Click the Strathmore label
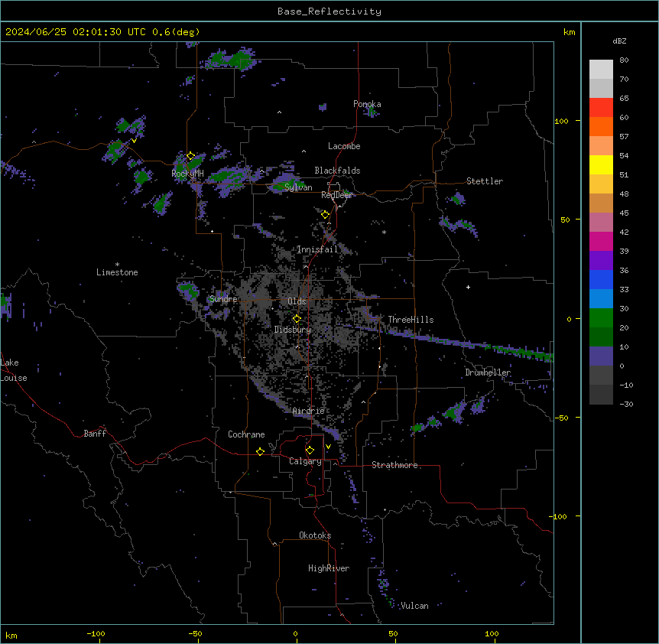The image size is (659, 644). (x=394, y=465)
